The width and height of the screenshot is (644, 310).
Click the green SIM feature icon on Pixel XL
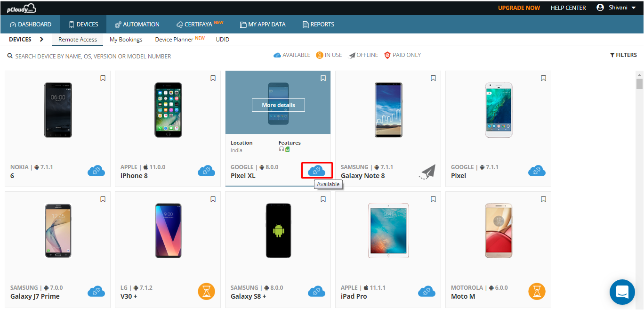(287, 149)
